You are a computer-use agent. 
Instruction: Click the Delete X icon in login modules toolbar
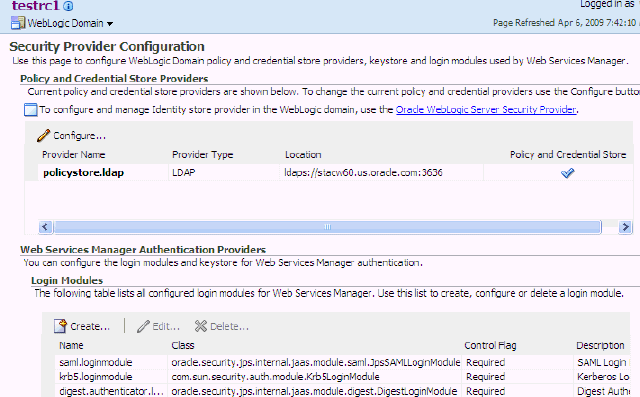(x=201, y=326)
